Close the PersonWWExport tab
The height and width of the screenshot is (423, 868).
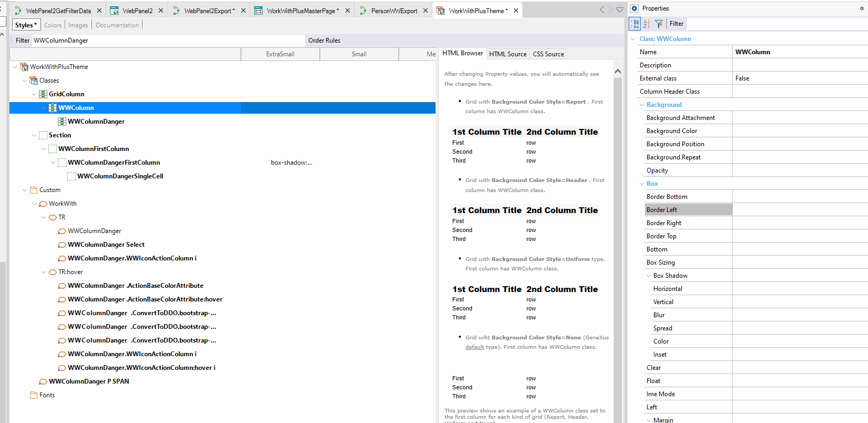[426, 11]
